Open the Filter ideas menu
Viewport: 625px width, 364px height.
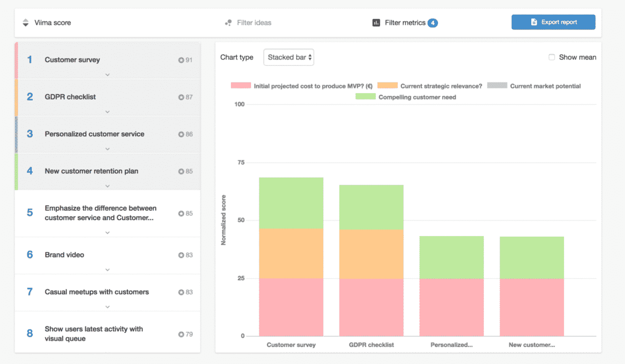point(253,22)
